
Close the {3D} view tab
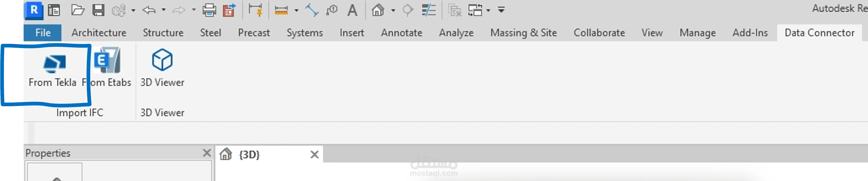click(314, 154)
